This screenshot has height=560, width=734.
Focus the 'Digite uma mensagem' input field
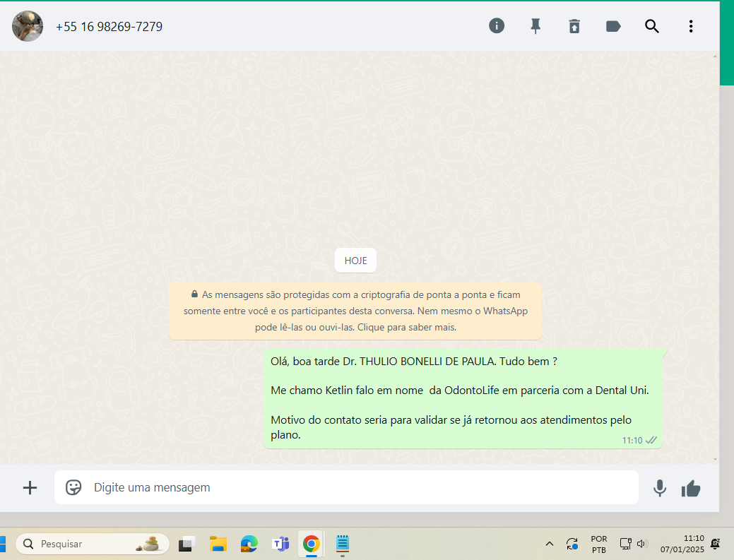click(346, 487)
